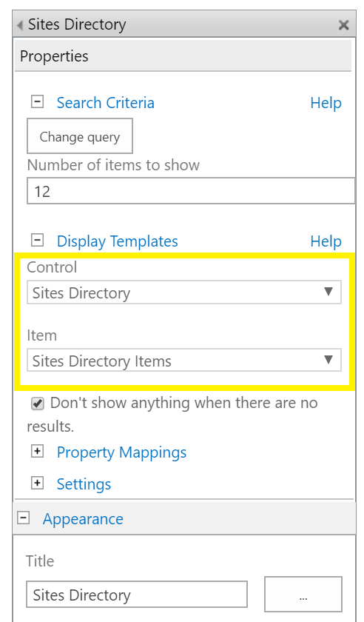Collapse the Search Criteria section minus icon
Image resolution: width=364 pixels, height=622 pixels.
tap(37, 102)
